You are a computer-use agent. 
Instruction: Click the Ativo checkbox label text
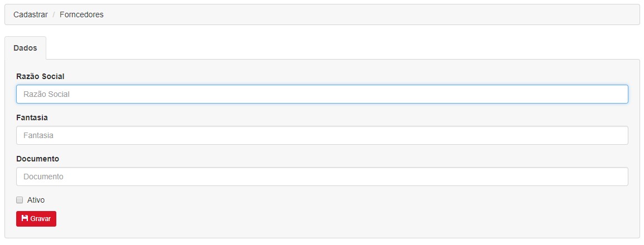[36, 200]
